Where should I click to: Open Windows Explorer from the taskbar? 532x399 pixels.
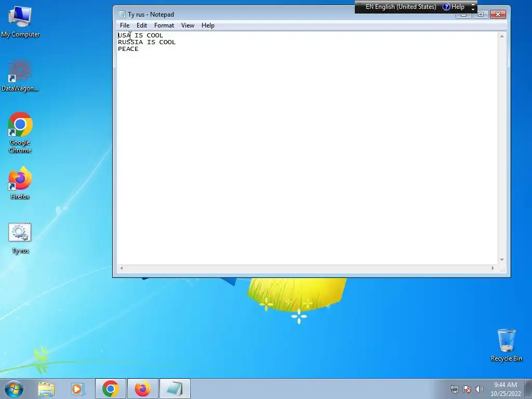[46, 389]
